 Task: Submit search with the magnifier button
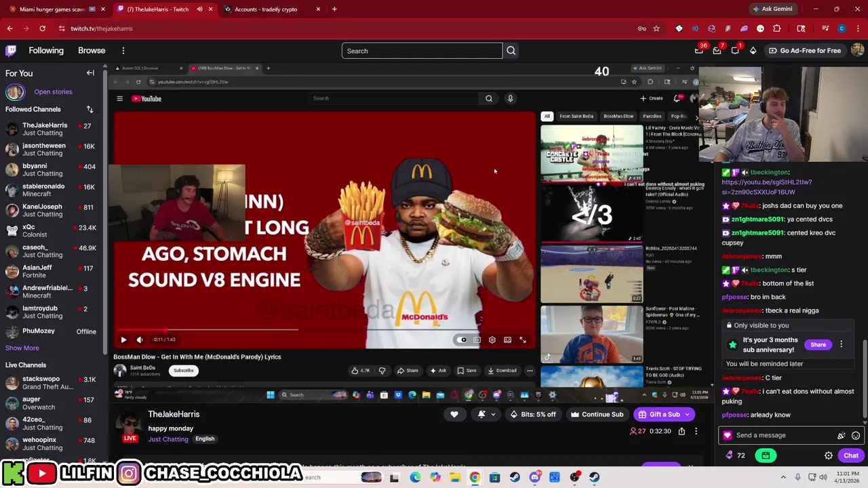[511, 51]
